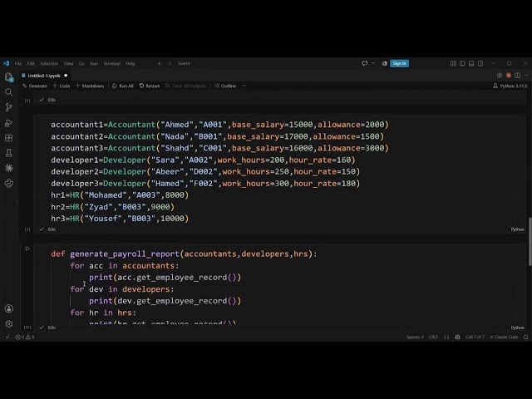Open Claude Code starburst sidebar icon
Viewport: 532px width, 399px height.
point(9,168)
